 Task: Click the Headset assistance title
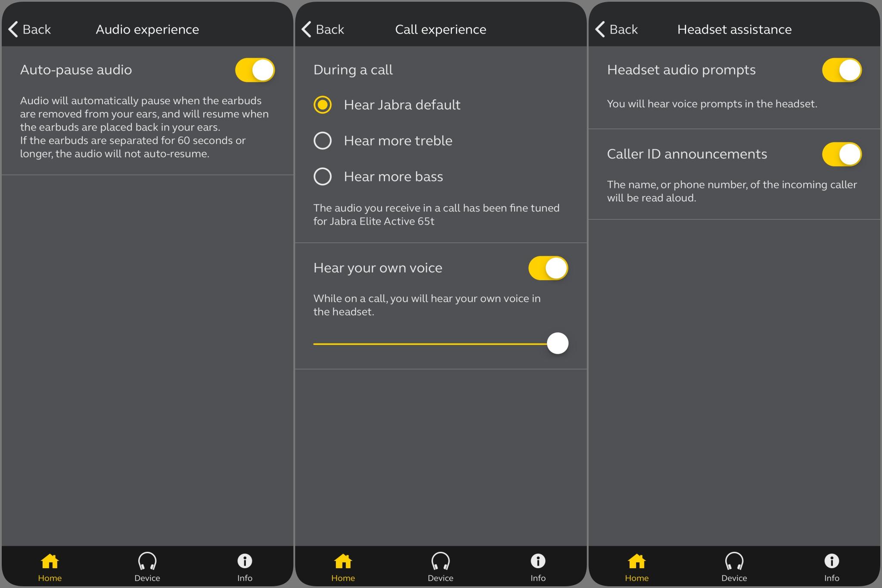coord(734,29)
